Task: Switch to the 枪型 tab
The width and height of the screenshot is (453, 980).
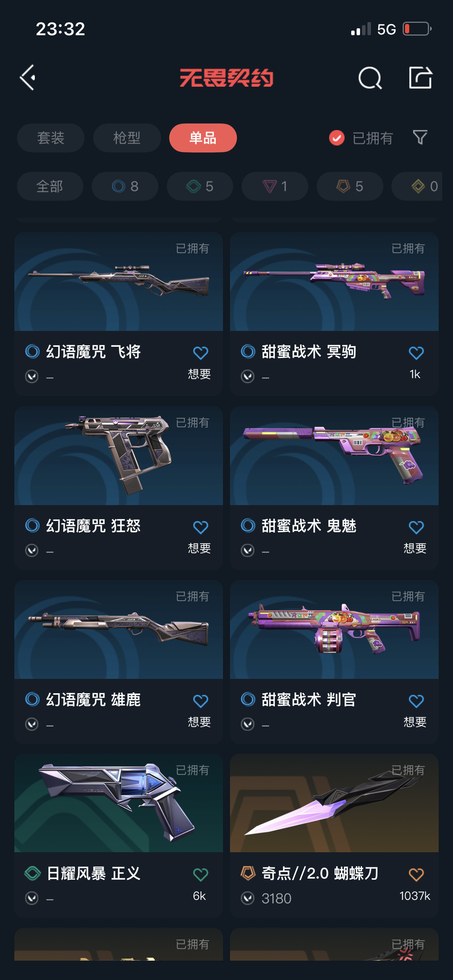Action: pyautogui.click(x=127, y=138)
